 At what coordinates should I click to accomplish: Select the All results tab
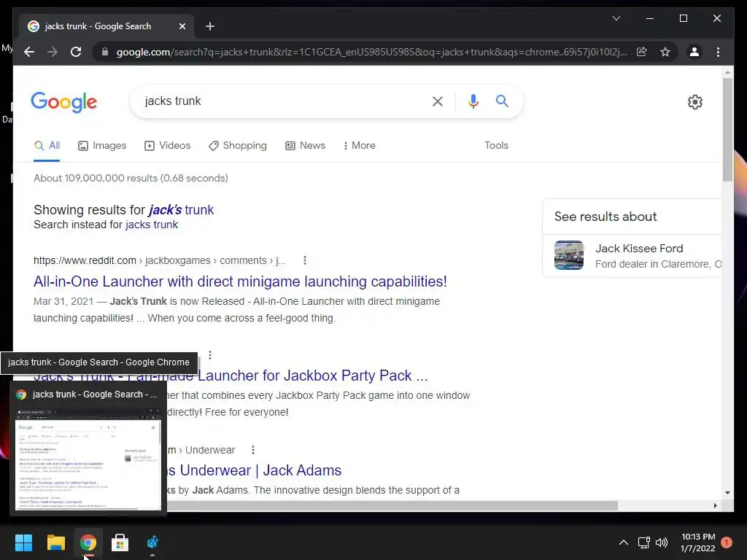[47, 145]
